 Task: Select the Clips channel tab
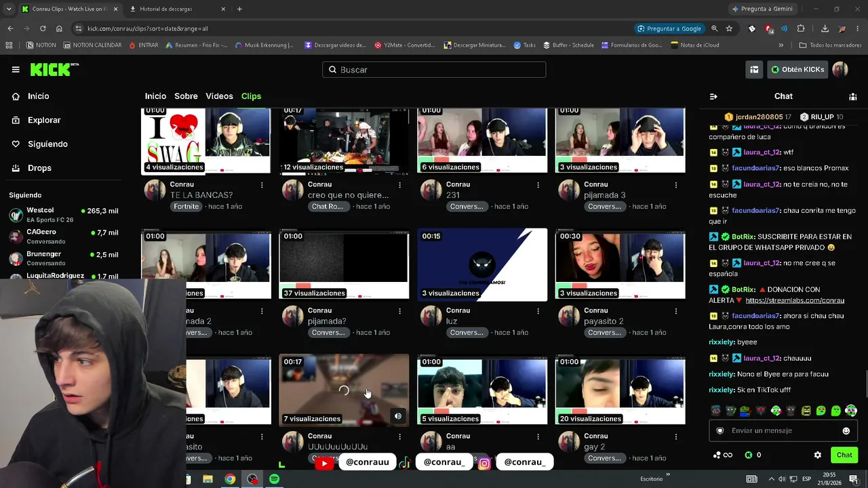tap(251, 96)
